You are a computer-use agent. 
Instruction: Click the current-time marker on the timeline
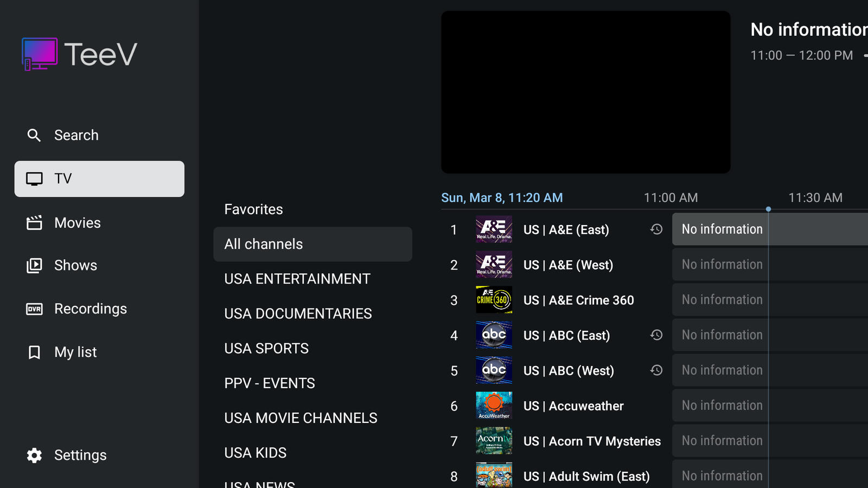click(768, 209)
